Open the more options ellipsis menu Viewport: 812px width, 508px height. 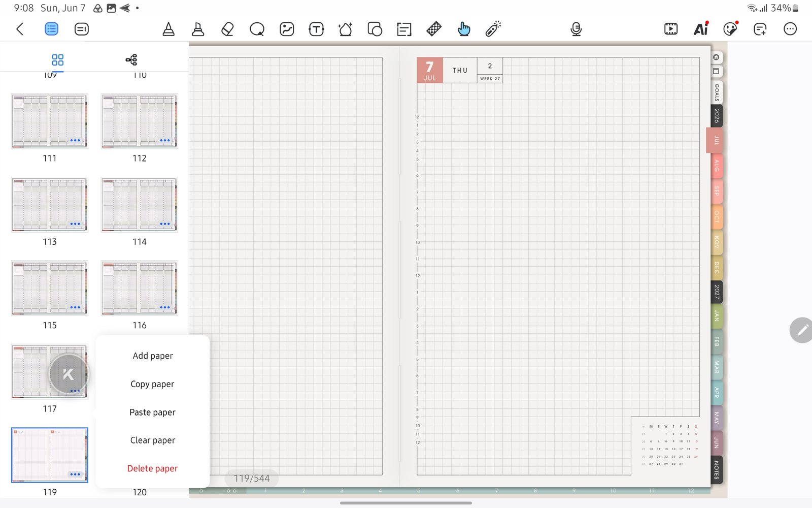click(790, 29)
